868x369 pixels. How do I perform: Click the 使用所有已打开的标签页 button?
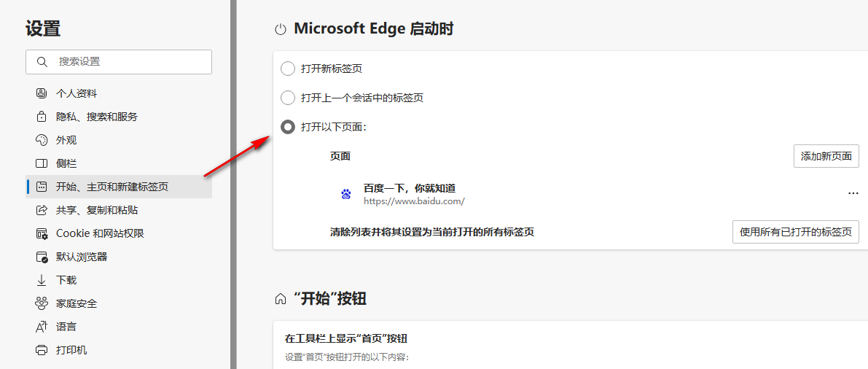(x=795, y=232)
